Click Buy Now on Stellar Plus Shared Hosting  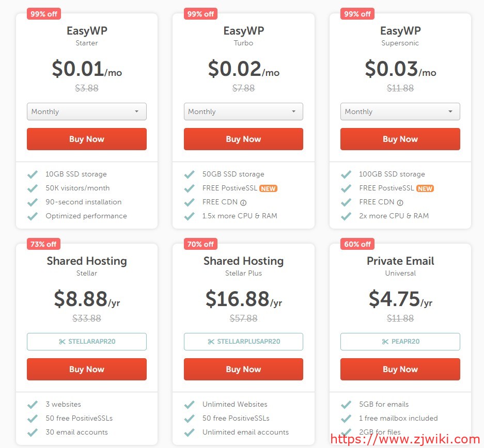coord(243,369)
